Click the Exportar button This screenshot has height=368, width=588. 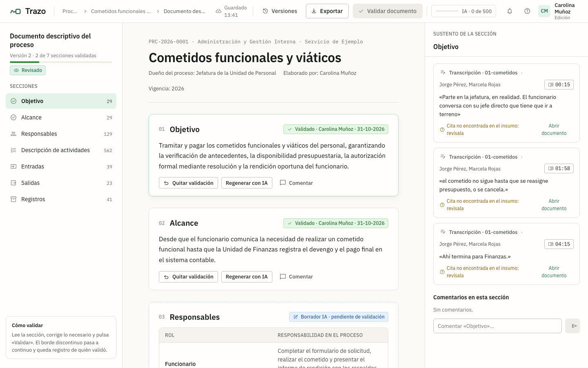(327, 11)
